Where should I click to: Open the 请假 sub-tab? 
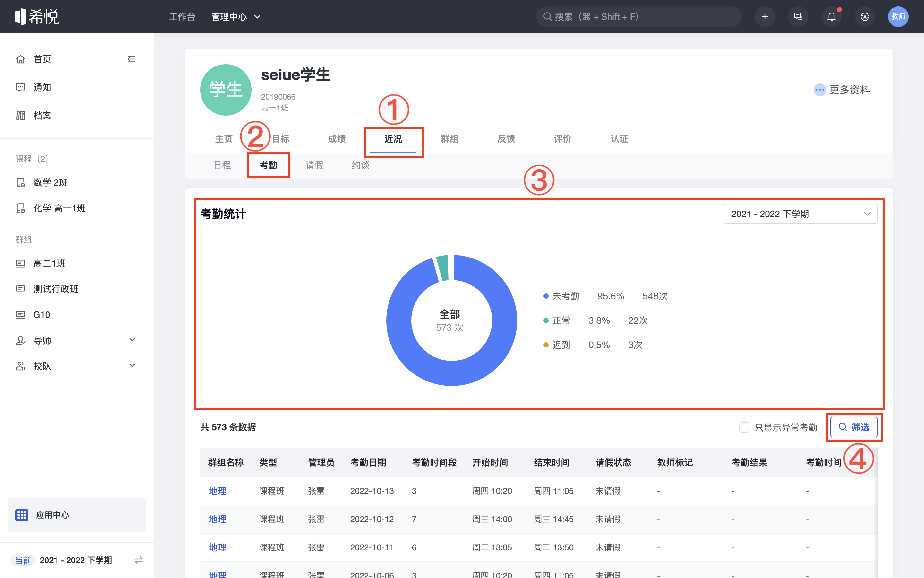coord(315,165)
